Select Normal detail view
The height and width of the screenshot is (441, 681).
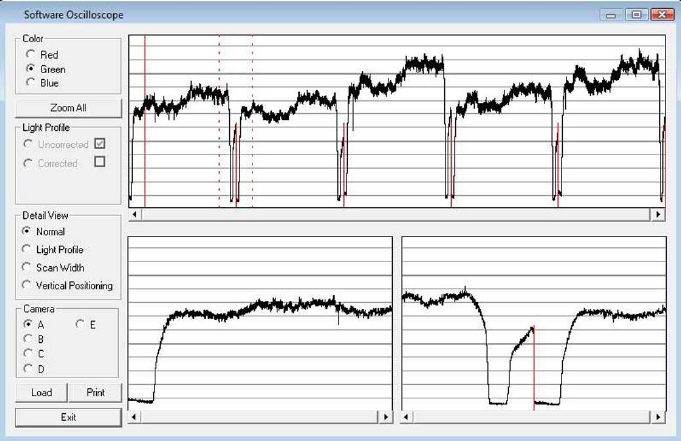pyautogui.click(x=26, y=231)
